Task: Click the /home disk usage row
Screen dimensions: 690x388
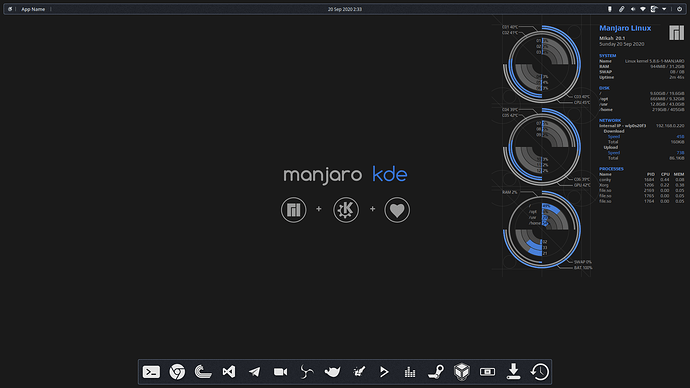Action: tap(642, 110)
